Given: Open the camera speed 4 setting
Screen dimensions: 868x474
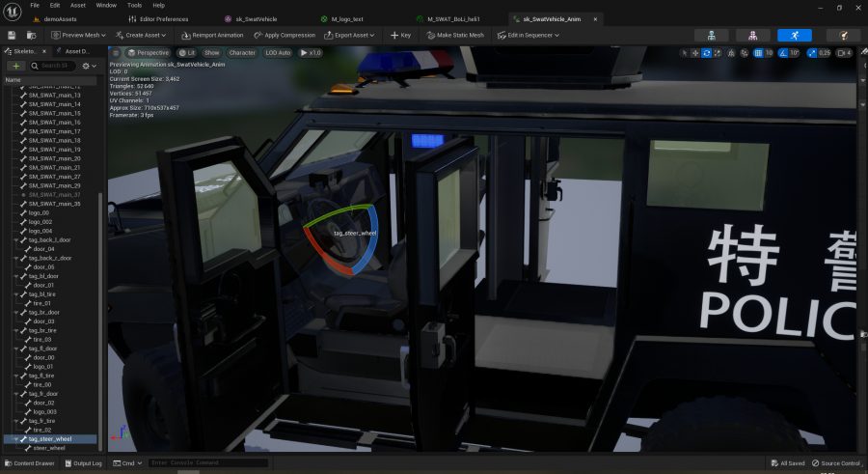Looking at the screenshot, I should click(x=844, y=53).
